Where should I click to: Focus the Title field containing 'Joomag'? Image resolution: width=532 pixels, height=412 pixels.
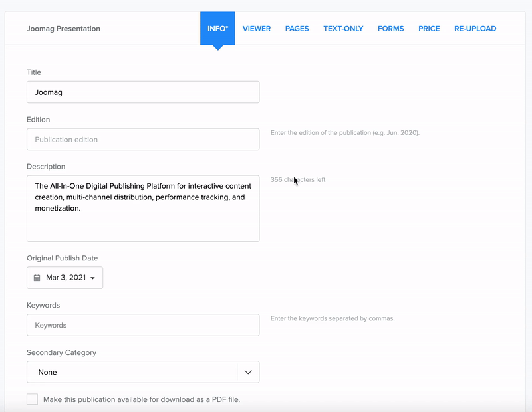click(143, 92)
